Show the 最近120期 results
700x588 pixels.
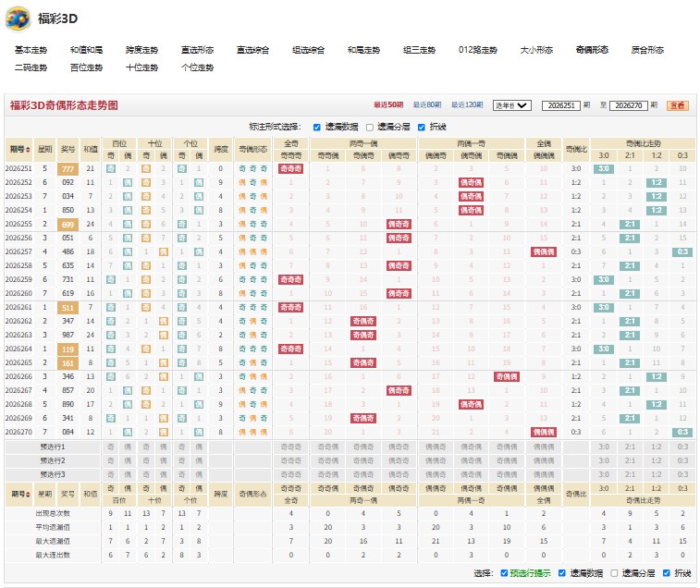coord(467,104)
